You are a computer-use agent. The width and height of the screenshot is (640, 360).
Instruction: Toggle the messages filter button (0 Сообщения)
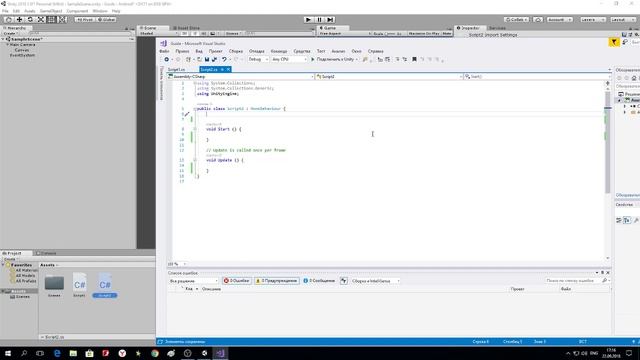(319, 281)
